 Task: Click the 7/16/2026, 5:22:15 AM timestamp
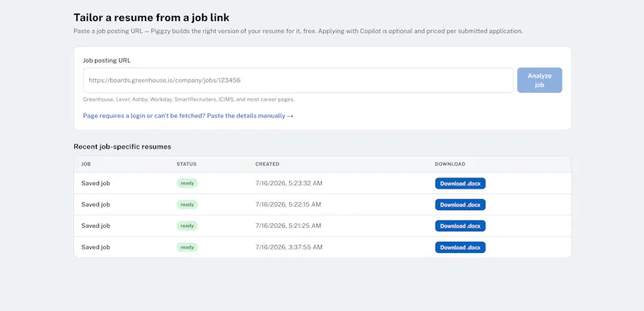click(x=288, y=205)
